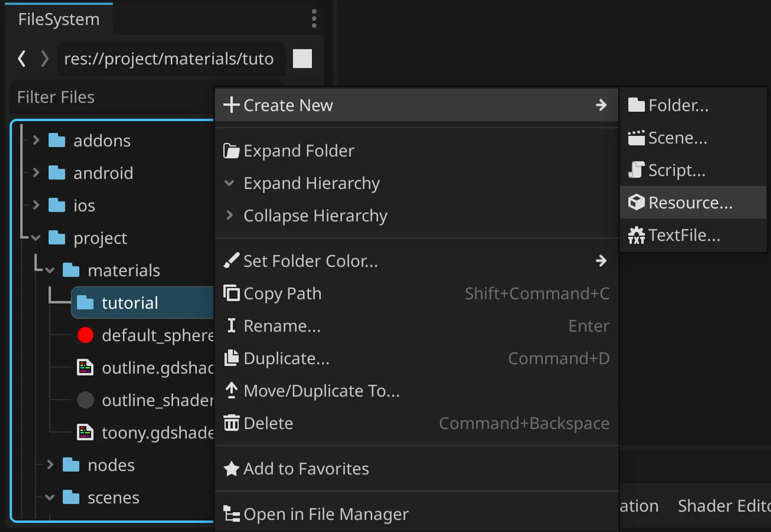Click Delete trash can menu entry
The image size is (771, 532).
[x=268, y=423]
